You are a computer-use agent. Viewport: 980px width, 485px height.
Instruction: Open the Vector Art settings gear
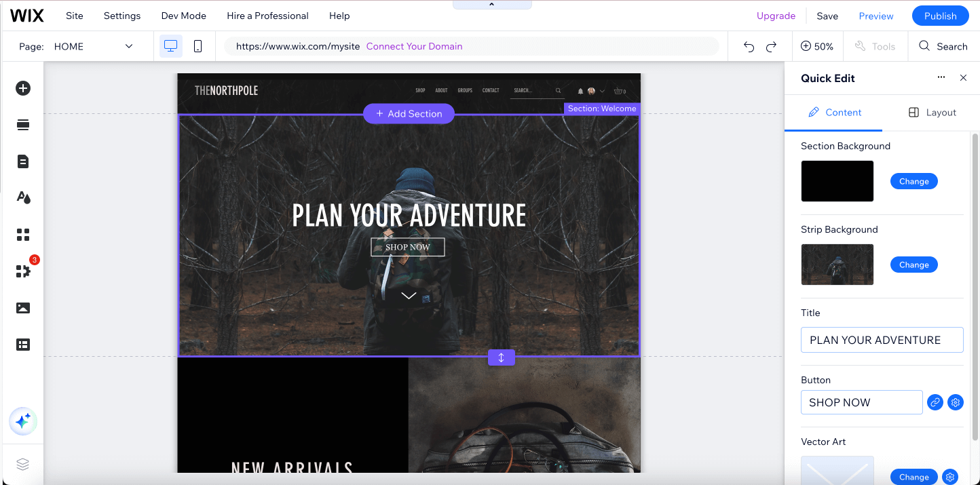tap(951, 477)
